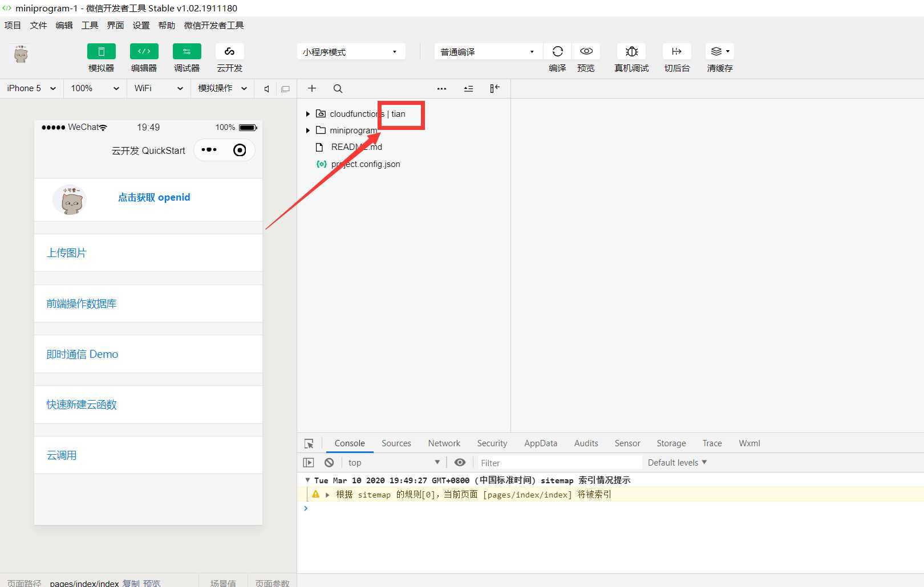924x587 pixels.
Task: Click the 编译 compile refresh icon
Action: pos(557,51)
